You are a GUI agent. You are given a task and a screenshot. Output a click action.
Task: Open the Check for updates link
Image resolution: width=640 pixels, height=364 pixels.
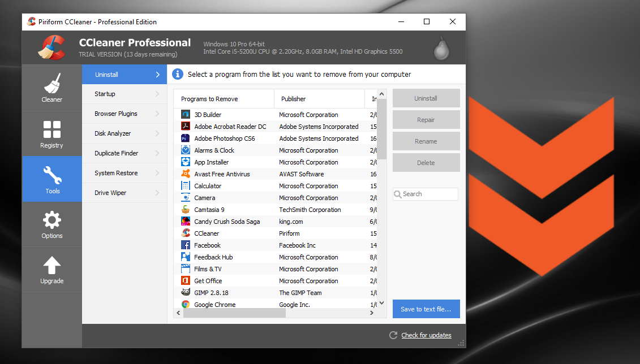click(x=426, y=335)
